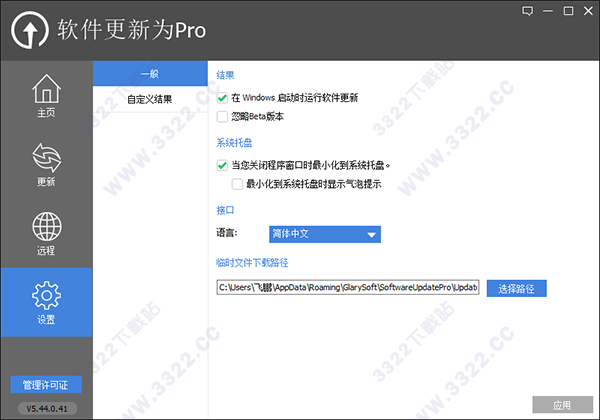Open 管理许可证 license management
Screen dimensions: 600x420
(46, 384)
